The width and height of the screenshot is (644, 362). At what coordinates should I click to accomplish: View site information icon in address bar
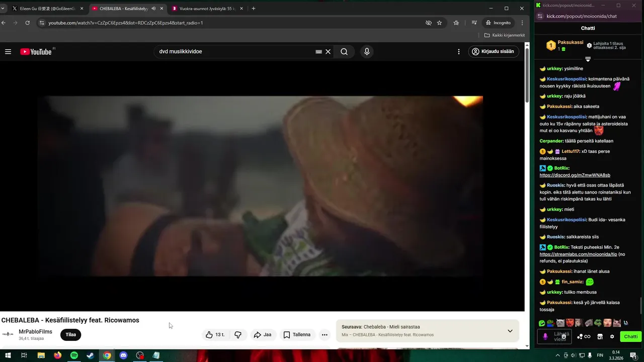point(42,23)
